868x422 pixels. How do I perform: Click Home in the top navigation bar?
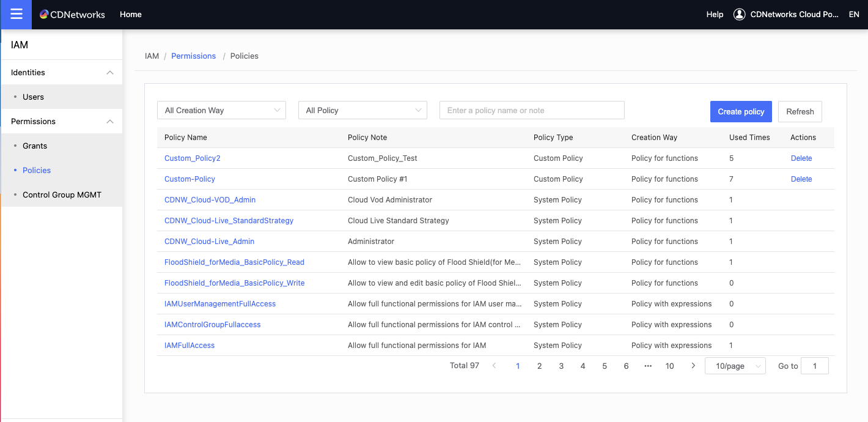click(130, 14)
